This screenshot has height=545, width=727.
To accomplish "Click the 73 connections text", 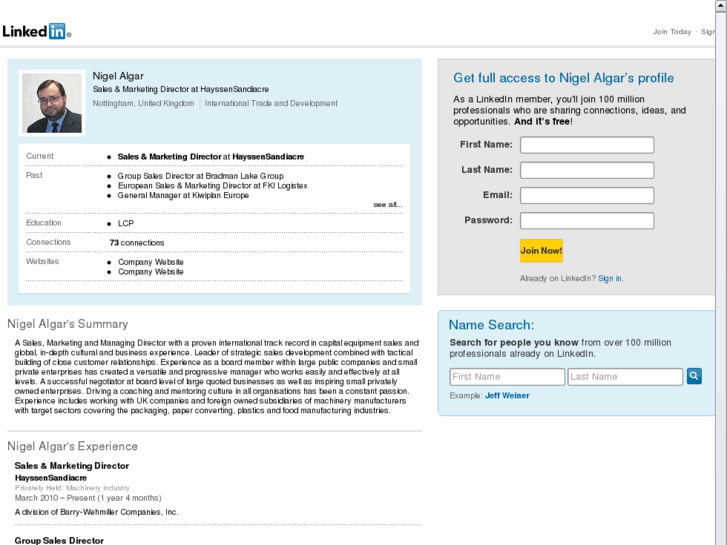I will 137,243.
